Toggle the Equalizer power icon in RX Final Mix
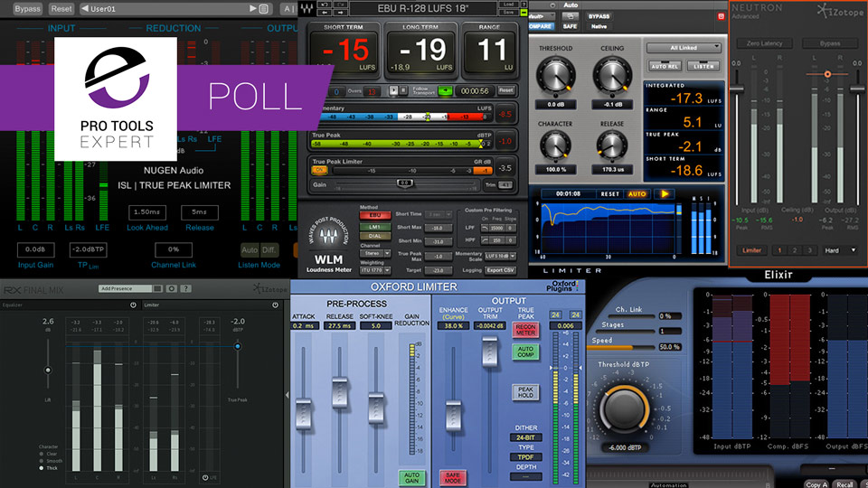 coord(133,305)
